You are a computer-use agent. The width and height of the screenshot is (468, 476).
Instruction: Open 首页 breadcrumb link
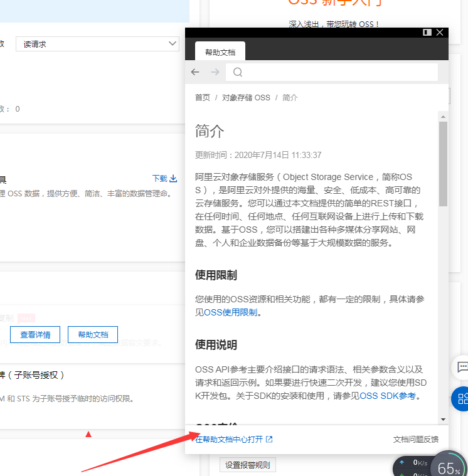[x=202, y=97]
